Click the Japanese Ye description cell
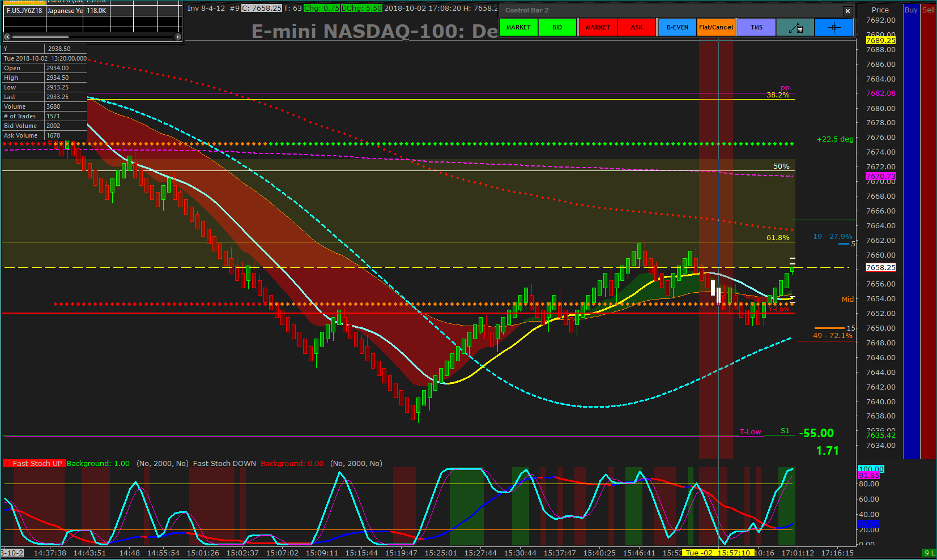Screen dimensions: 937x560 pyautogui.click(x=65, y=11)
